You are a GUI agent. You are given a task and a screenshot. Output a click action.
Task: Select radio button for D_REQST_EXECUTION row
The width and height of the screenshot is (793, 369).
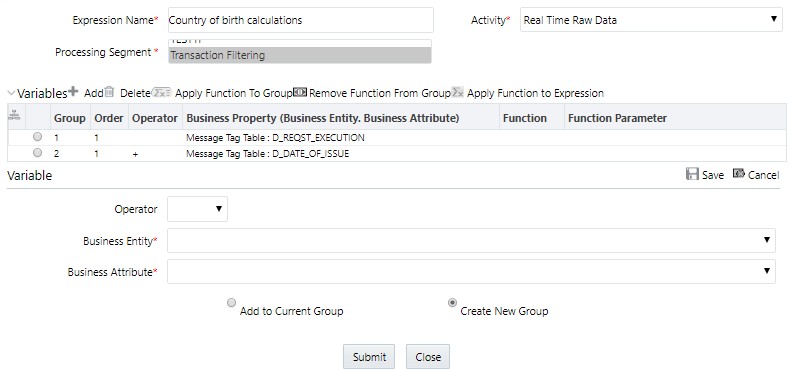[37, 136]
